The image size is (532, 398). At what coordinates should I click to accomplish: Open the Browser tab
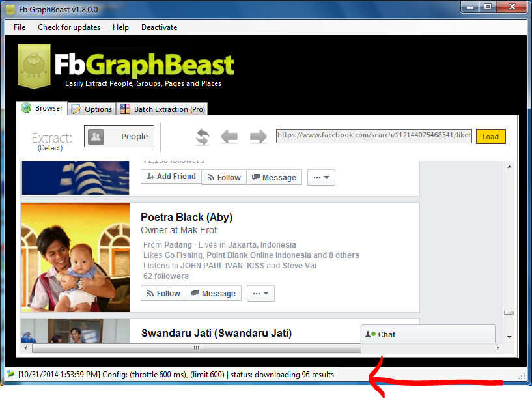pos(42,108)
